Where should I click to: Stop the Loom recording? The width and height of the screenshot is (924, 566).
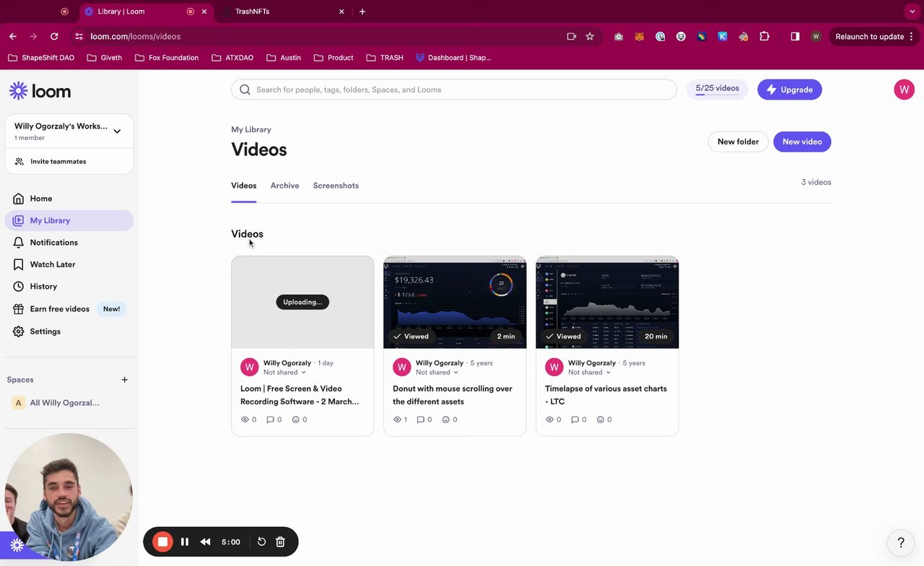[162, 541]
